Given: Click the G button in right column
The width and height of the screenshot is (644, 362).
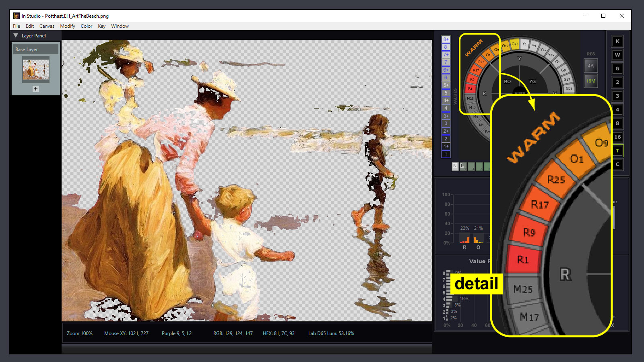Looking at the screenshot, I should (x=617, y=69).
